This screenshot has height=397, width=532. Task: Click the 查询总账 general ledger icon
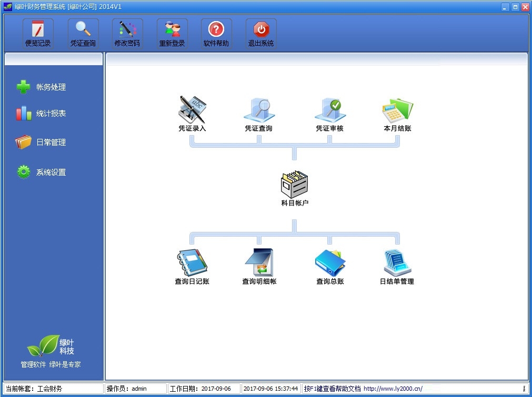point(330,263)
